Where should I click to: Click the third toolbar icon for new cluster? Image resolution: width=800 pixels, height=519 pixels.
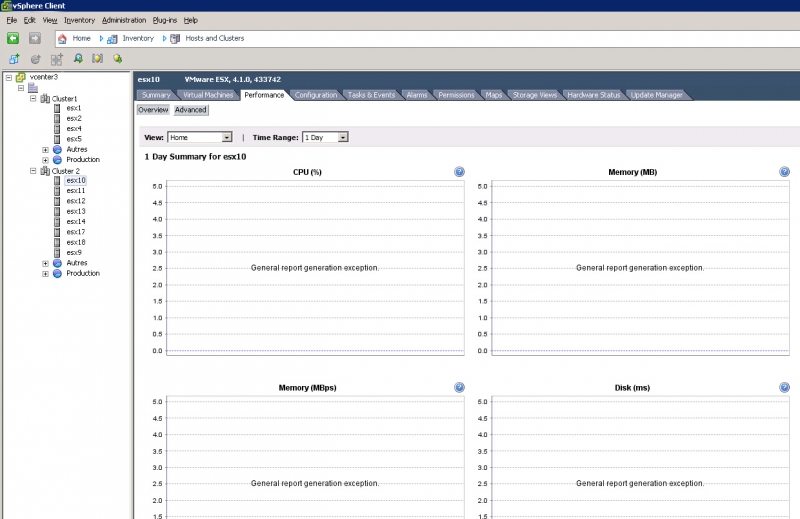pos(57,59)
